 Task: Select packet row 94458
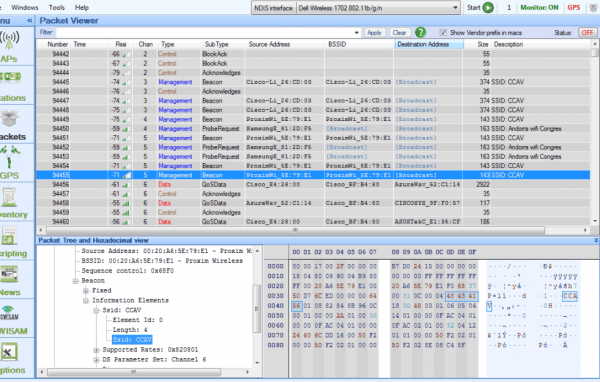coord(313,203)
